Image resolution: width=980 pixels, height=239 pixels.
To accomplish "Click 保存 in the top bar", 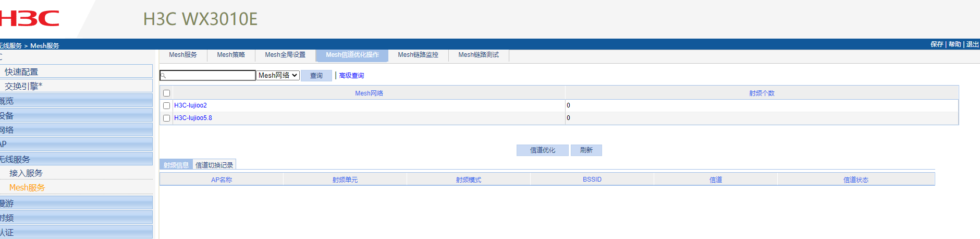I will click(x=937, y=44).
